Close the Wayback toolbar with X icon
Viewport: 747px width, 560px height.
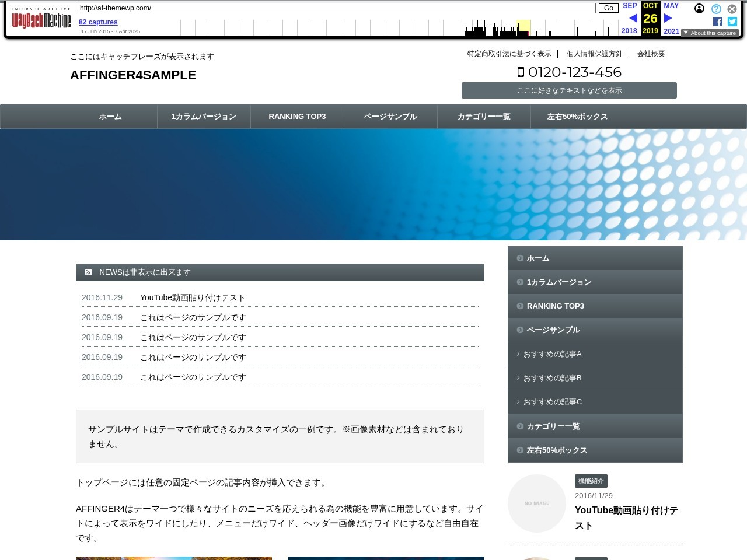(732, 9)
